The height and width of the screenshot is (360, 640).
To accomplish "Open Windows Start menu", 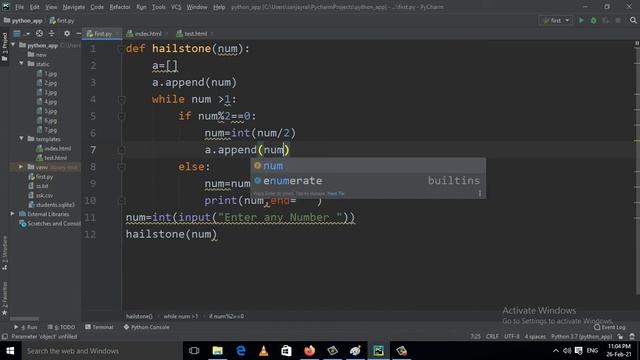I will (10, 351).
